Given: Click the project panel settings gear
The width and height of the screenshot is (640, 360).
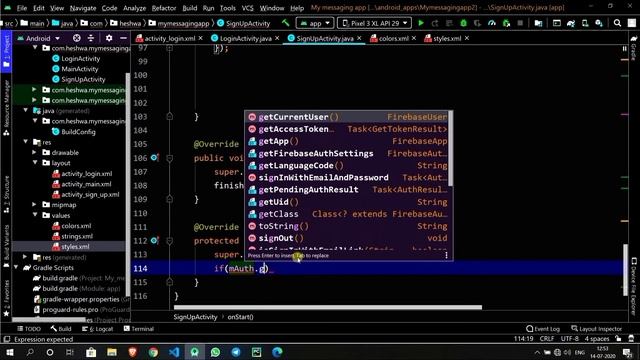Looking at the screenshot, I should [x=109, y=38].
